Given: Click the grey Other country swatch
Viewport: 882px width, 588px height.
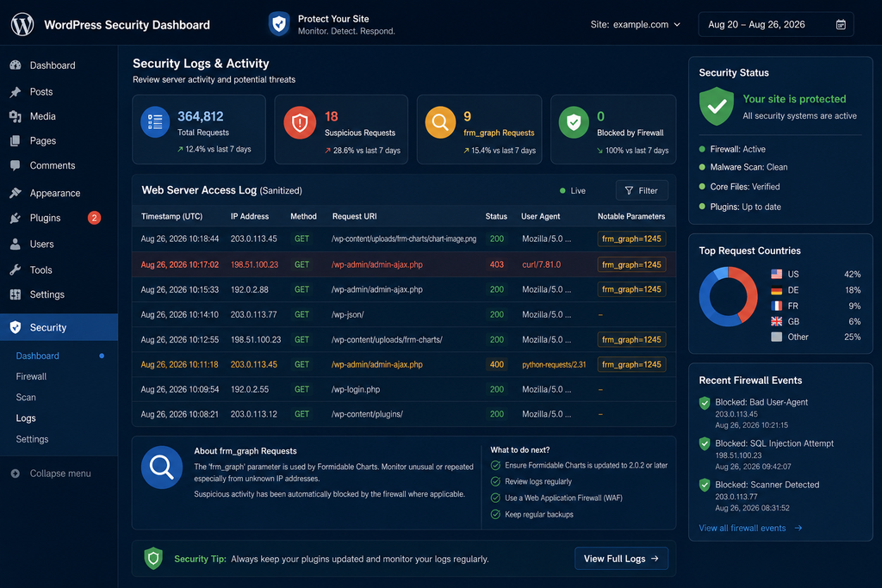Looking at the screenshot, I should click(776, 337).
